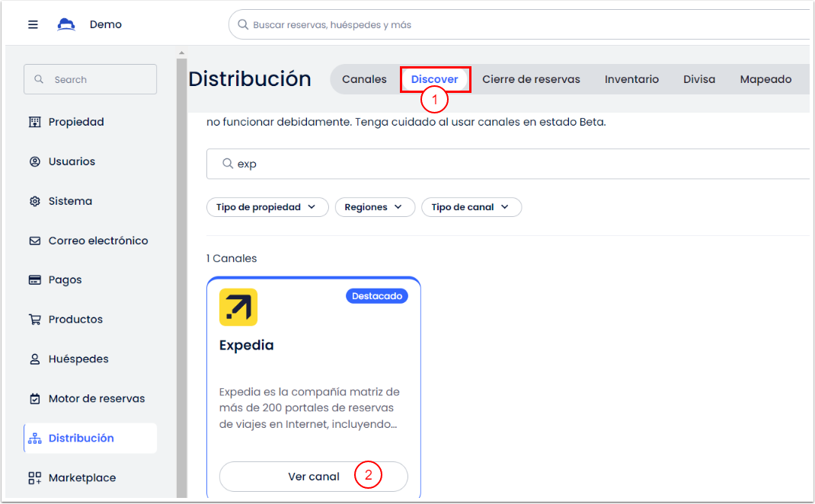
Task: Click the Expedia logo thumbnail
Action: point(238,308)
